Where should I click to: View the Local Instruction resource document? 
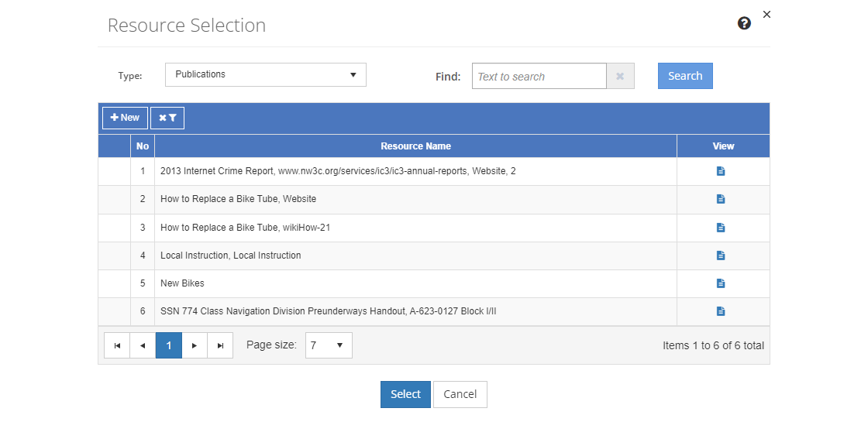coord(721,256)
